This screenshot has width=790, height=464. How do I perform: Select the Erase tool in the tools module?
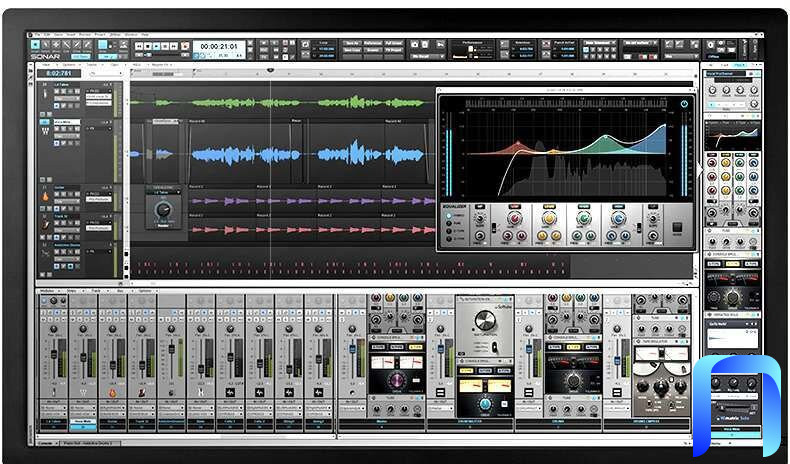87,44
